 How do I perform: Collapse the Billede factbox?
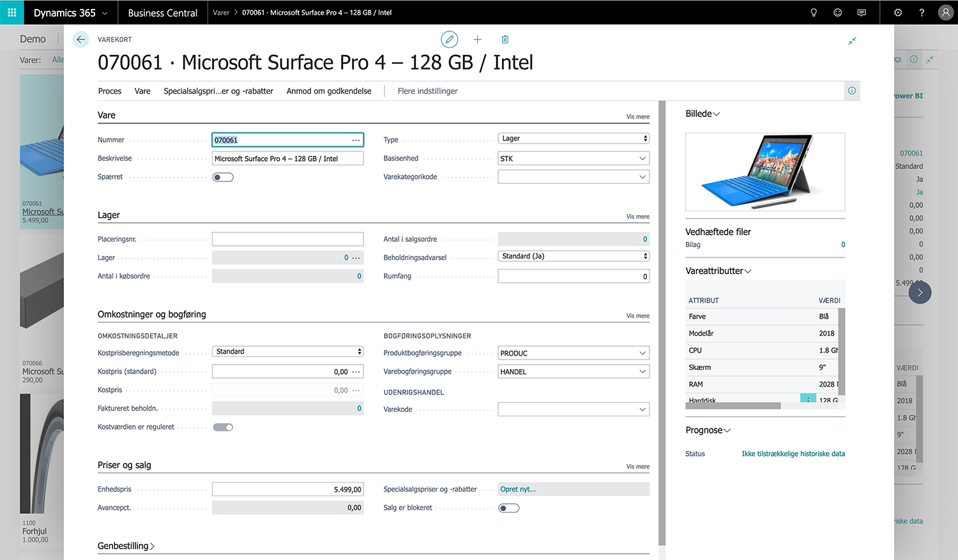[x=703, y=114]
